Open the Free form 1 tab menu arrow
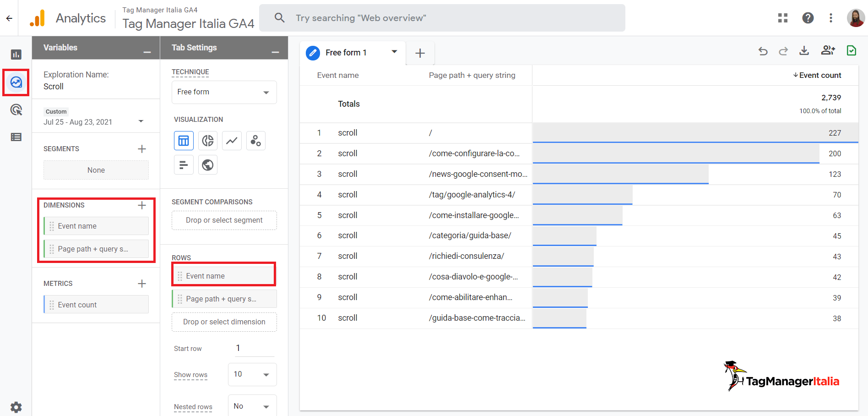This screenshot has height=416, width=868. coord(394,52)
